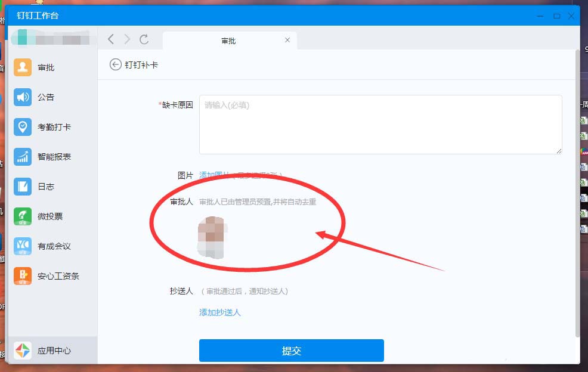The image size is (588, 372).
Task: Click 添加图片 link to attach image
Action: (x=213, y=175)
